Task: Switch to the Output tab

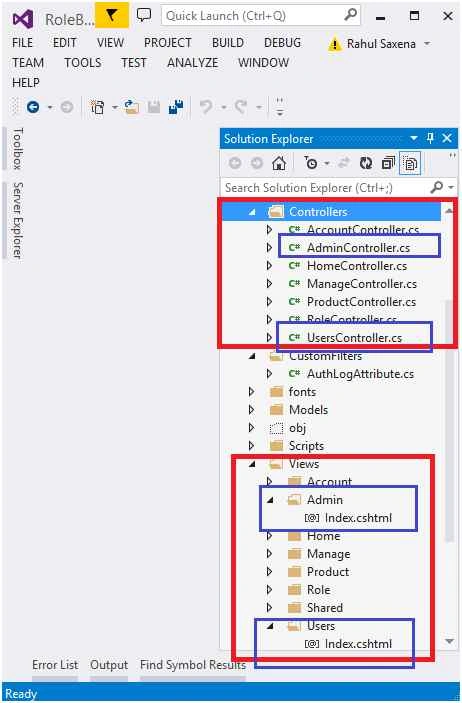Action: pos(109,664)
